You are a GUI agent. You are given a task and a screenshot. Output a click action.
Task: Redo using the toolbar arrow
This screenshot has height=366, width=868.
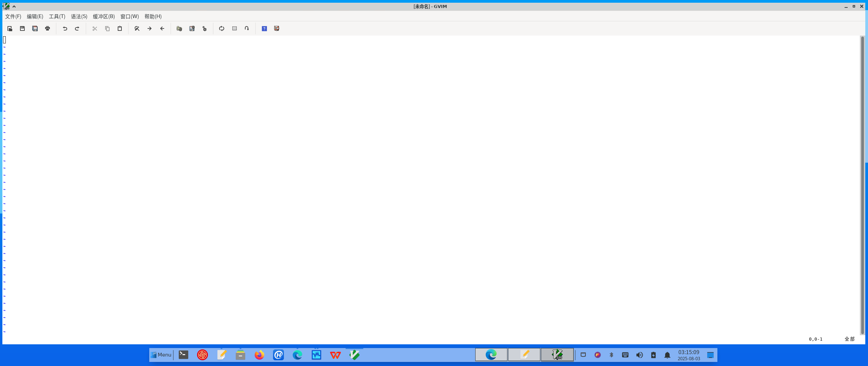(77, 28)
